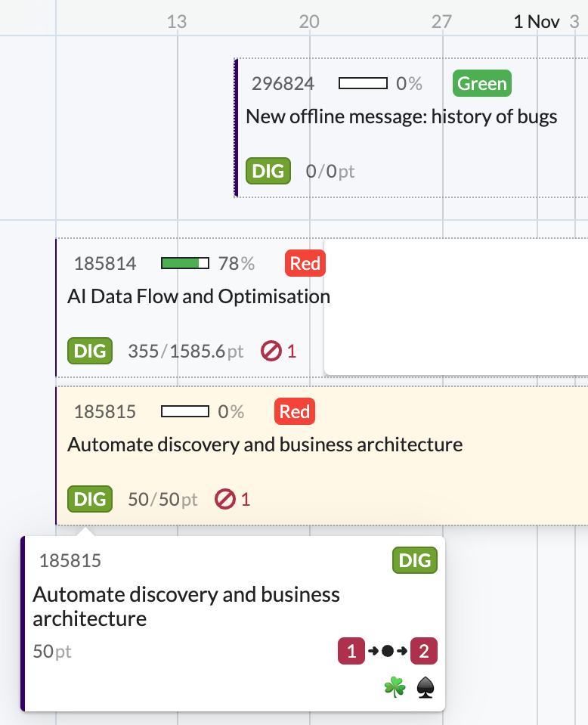
Task: Open "AI Data Flow and Optimisation" item
Action: coord(199,296)
